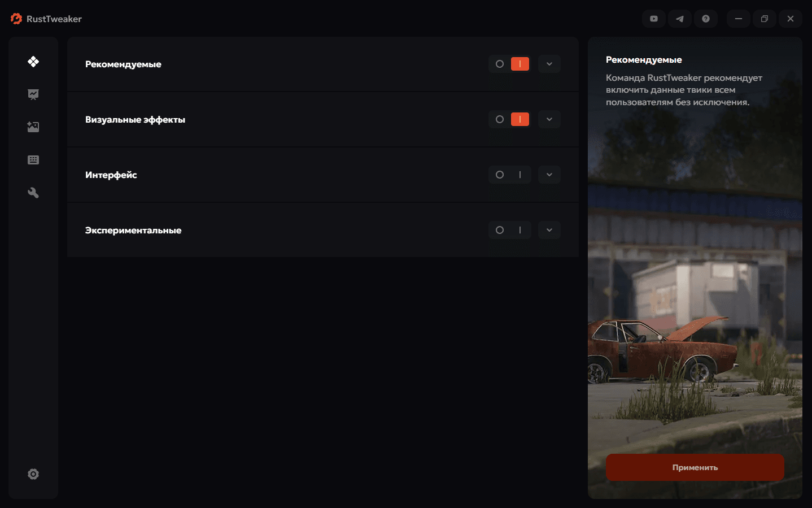This screenshot has height=508, width=812.
Task: Expand the Визуальные эффекты section chevron
Action: click(549, 119)
